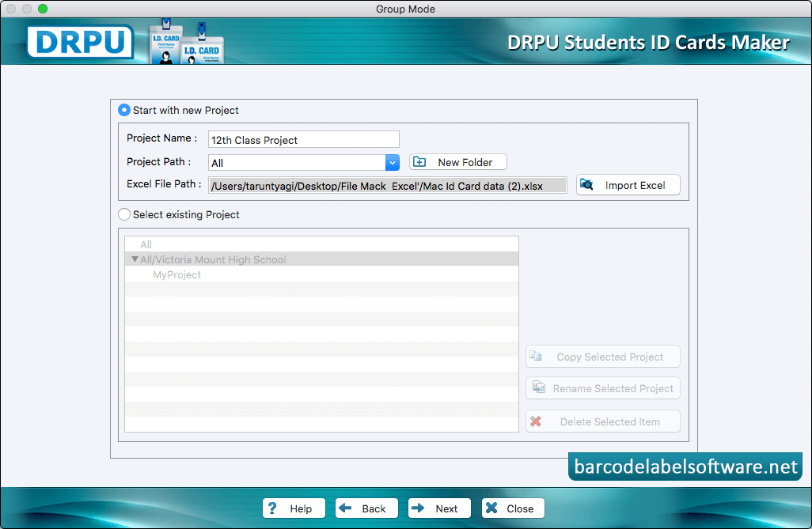Click the question mark Help icon
The height and width of the screenshot is (529, 812).
[272, 508]
